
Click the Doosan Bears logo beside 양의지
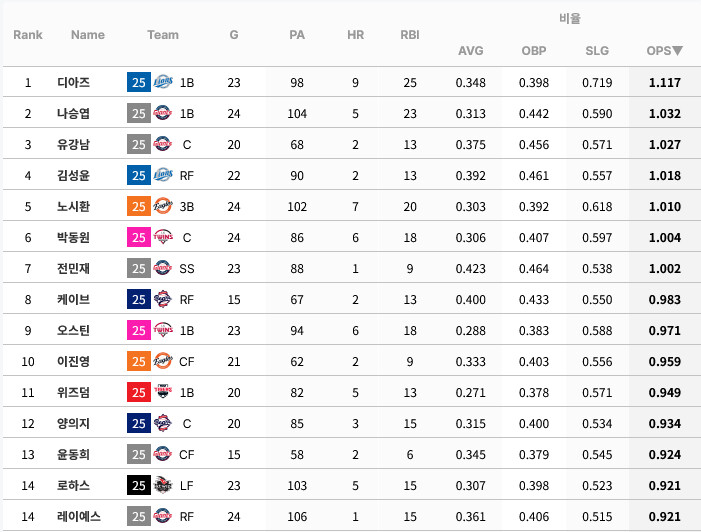coord(163,423)
